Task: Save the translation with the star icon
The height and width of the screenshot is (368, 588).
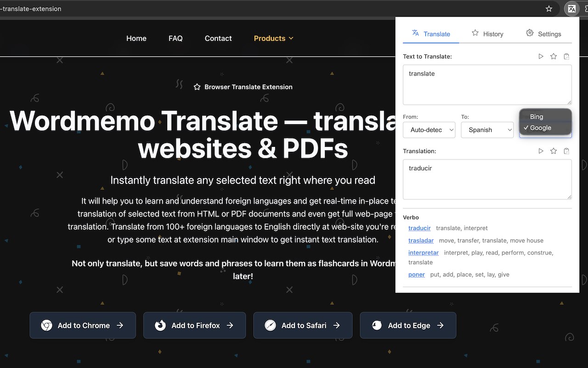Action: click(554, 151)
